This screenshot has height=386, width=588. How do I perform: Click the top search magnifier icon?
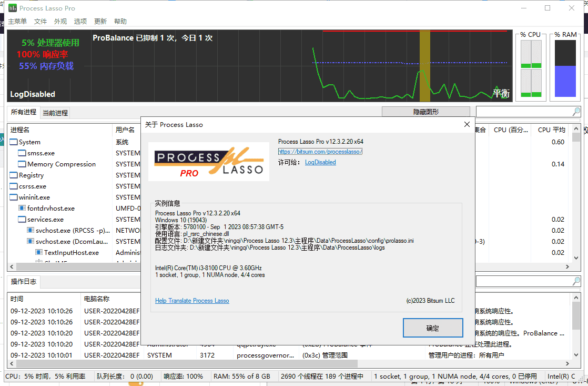pos(576,112)
